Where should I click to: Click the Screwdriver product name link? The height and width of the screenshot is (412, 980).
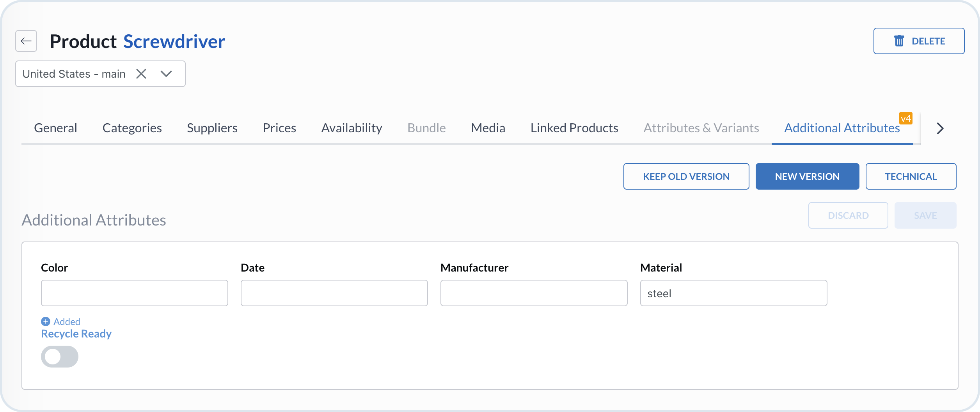pos(174,41)
